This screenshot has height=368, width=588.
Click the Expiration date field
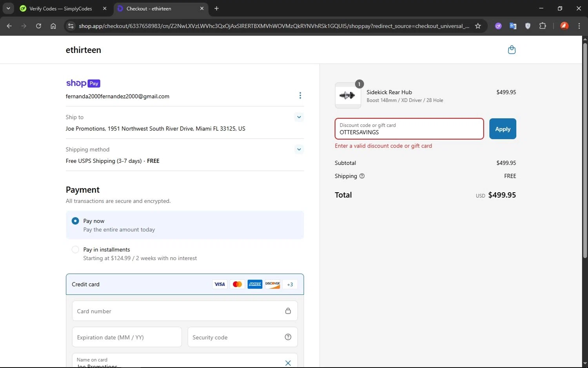pos(127,337)
